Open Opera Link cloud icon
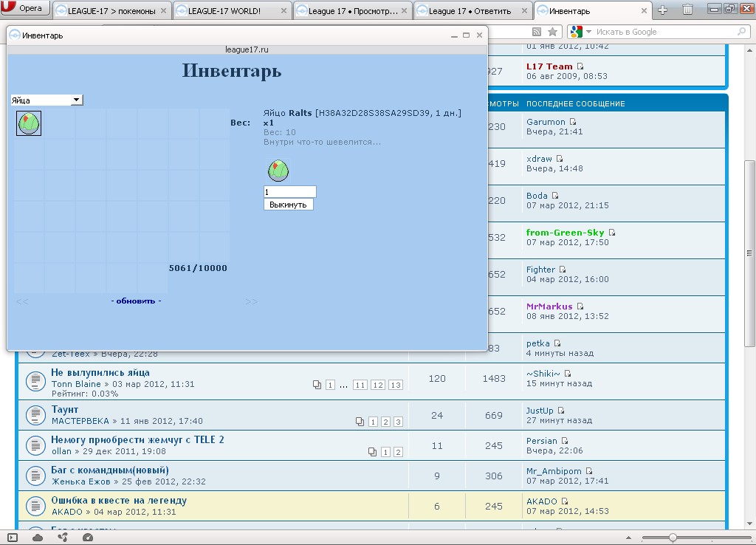This screenshot has height=545, width=756. (38, 538)
